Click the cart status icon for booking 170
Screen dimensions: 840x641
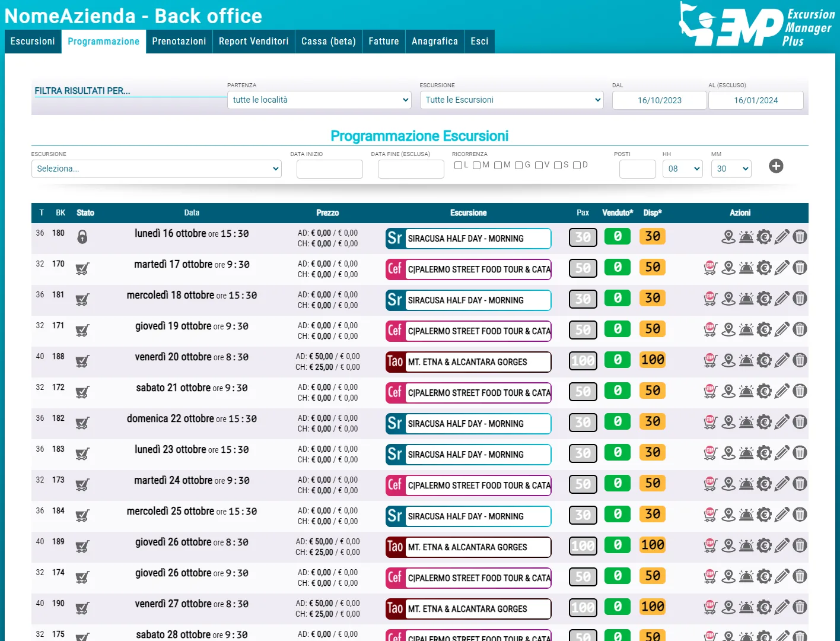82,268
